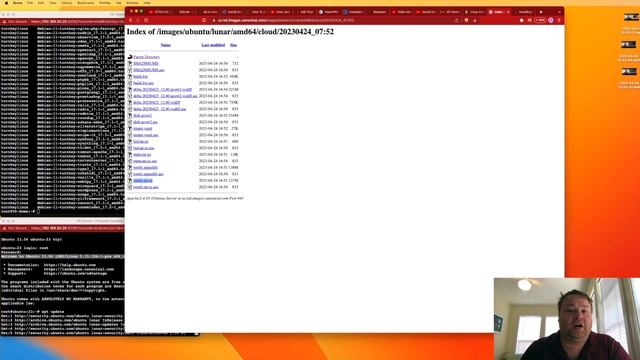Click Not Secure warning in lower console window
This screenshot has width=640, height=360.
15,228
